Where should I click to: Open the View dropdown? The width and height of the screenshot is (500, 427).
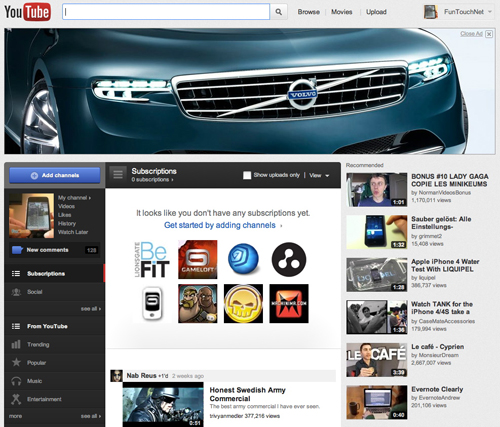[319, 175]
